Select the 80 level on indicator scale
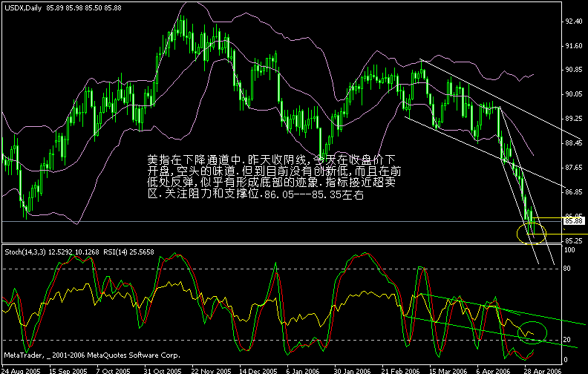The image size is (588, 374). [x=567, y=269]
